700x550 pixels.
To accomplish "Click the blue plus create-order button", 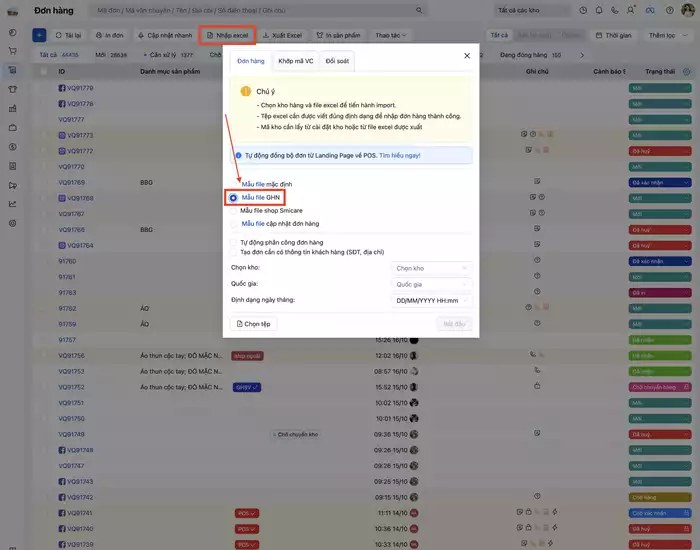I will pos(39,34).
